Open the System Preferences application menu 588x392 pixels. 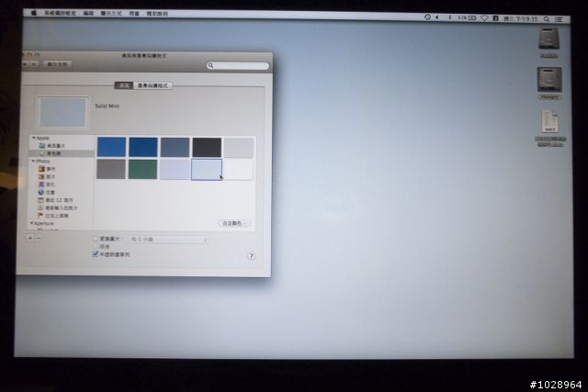pos(60,13)
